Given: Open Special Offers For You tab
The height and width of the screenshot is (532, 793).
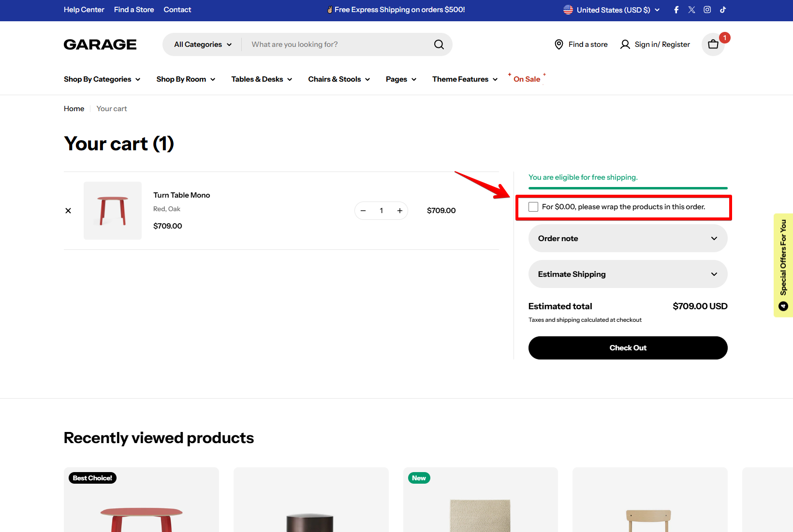Looking at the screenshot, I should tap(783, 265).
